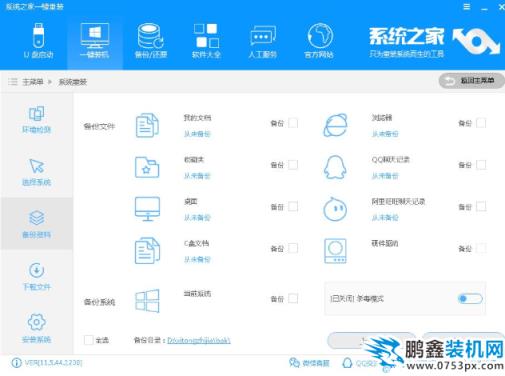Click the 备份文件 section label
The height and width of the screenshot is (376, 505).
[x=99, y=126]
